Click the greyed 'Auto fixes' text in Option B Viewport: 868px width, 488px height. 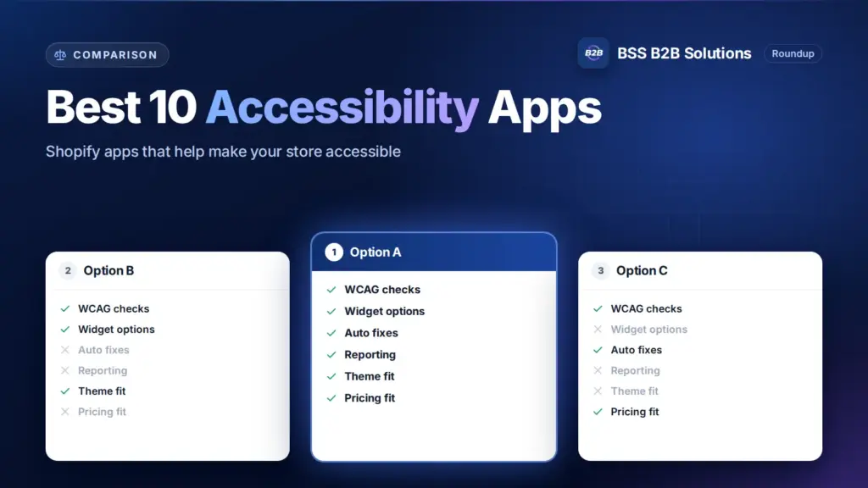click(103, 350)
